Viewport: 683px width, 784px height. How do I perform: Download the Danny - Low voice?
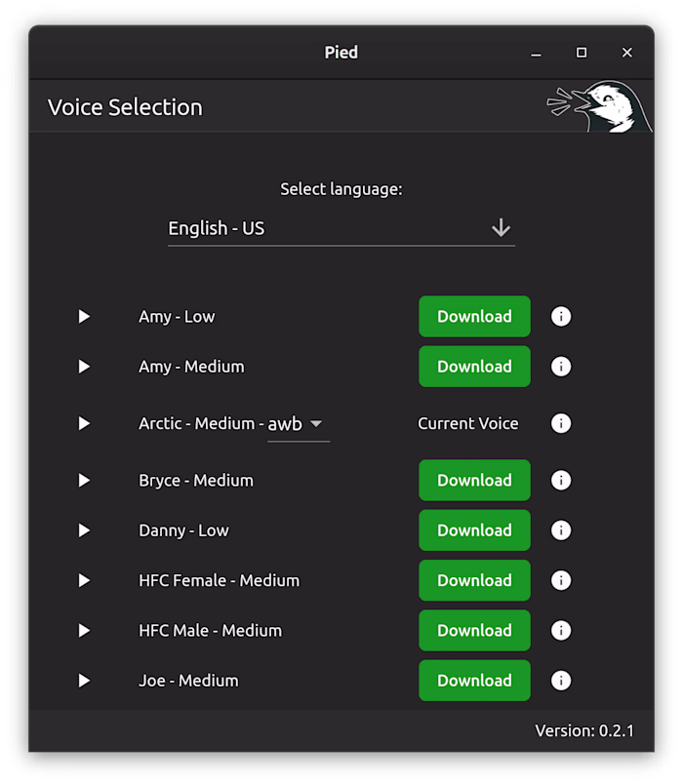pos(474,530)
